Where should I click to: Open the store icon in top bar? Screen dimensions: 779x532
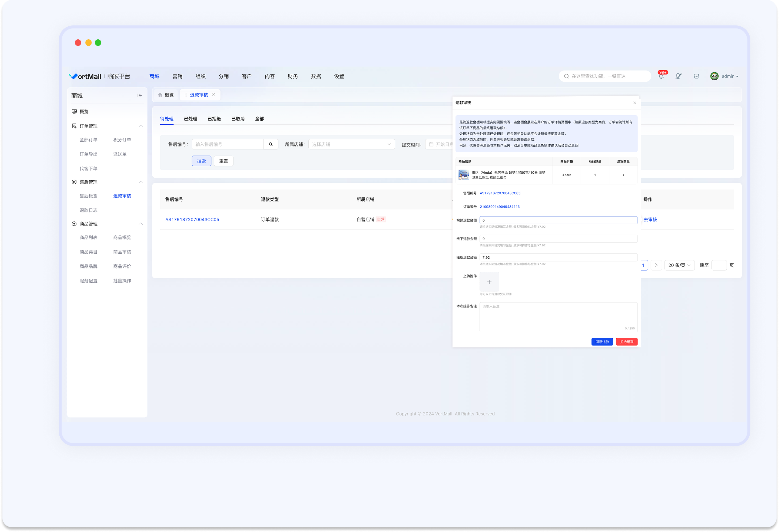point(696,76)
